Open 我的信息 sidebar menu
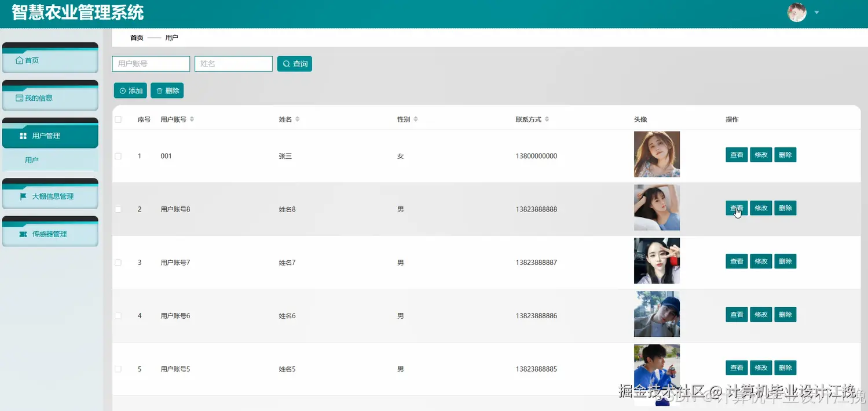Image resolution: width=868 pixels, height=411 pixels. [x=50, y=98]
